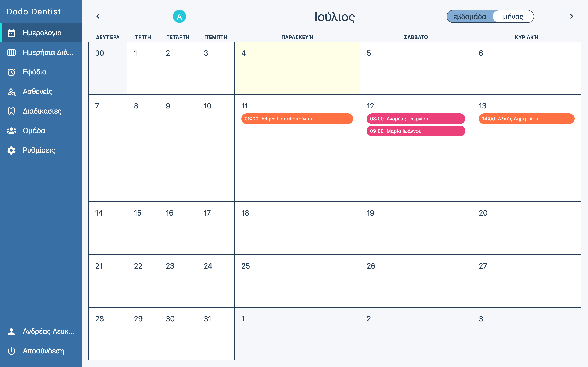Switch the view to εβδομάδα
The width and height of the screenshot is (588, 367).
click(470, 17)
